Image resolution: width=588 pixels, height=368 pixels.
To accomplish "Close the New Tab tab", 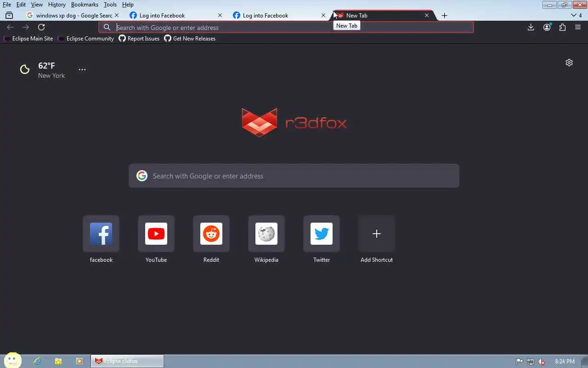I will [427, 15].
